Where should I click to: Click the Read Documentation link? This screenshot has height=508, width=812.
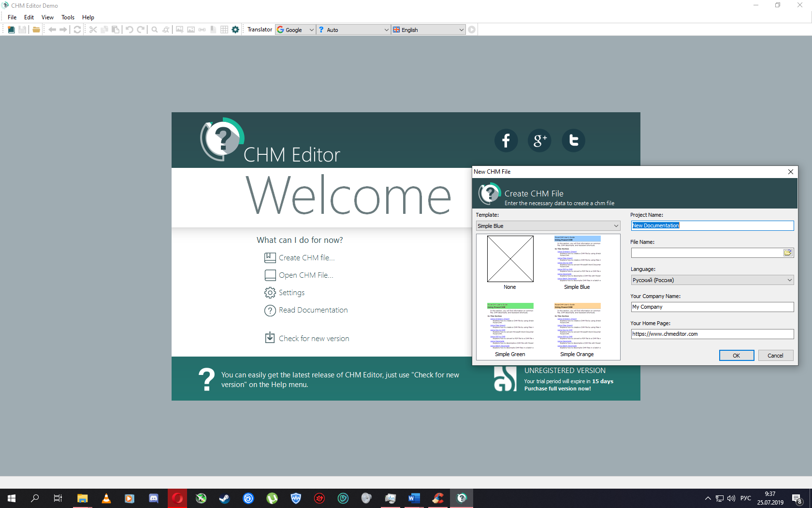(x=313, y=310)
